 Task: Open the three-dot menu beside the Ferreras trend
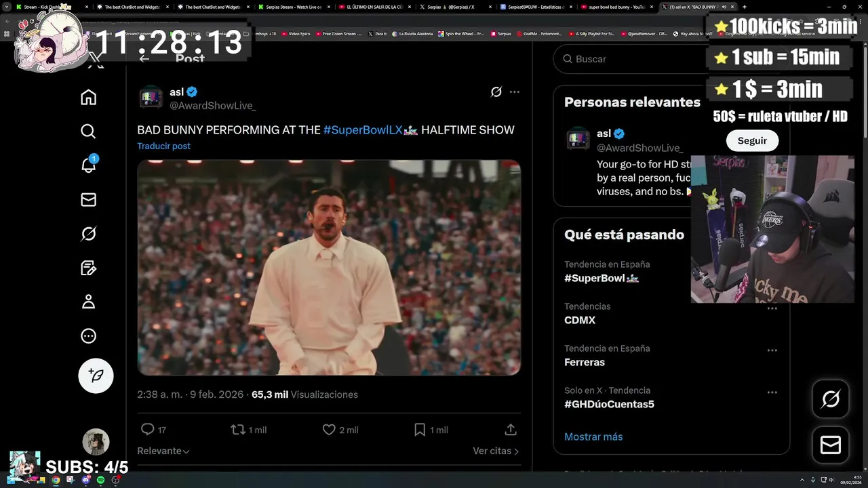coord(772,350)
